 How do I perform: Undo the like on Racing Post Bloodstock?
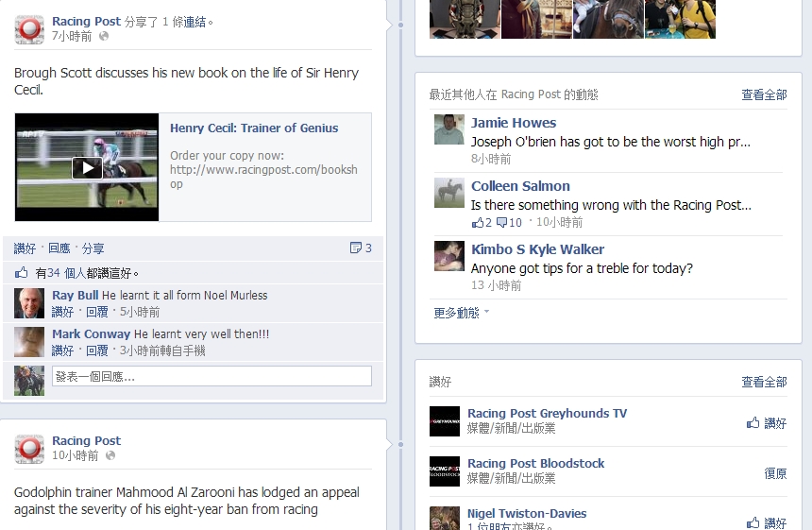click(x=775, y=473)
